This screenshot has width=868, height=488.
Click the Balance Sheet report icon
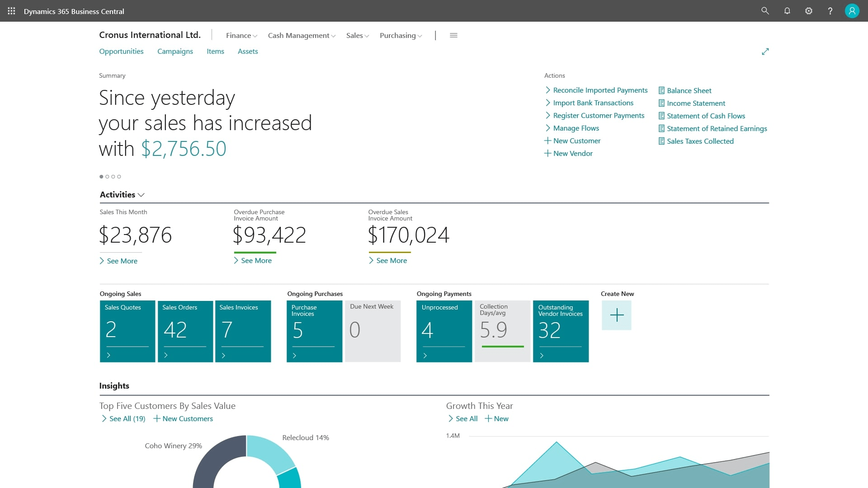pyautogui.click(x=661, y=90)
